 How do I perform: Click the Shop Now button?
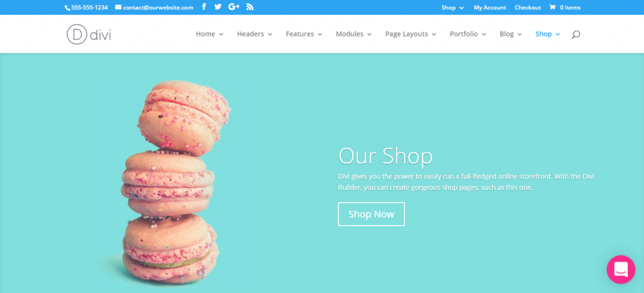[x=371, y=214]
